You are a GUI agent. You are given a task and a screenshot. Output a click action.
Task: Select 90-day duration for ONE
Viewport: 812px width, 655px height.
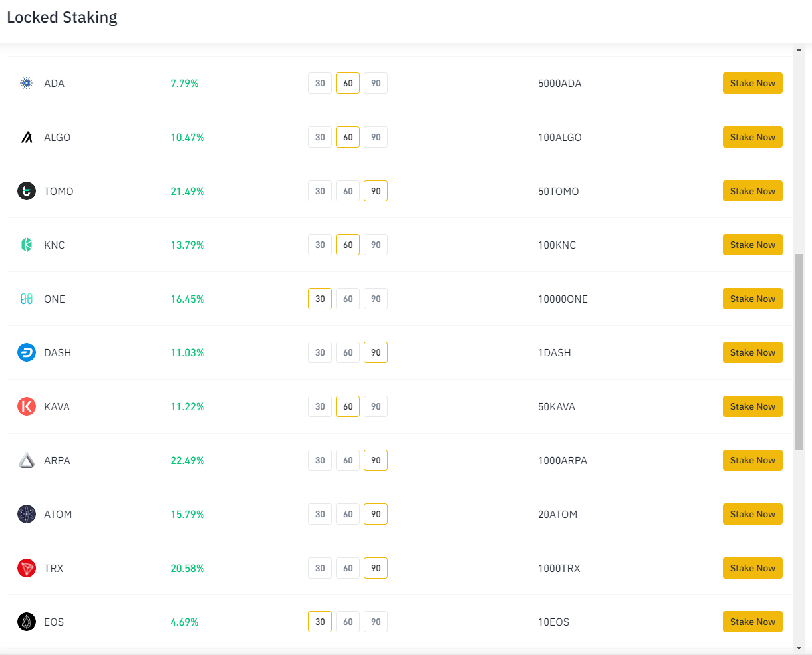[x=376, y=299]
